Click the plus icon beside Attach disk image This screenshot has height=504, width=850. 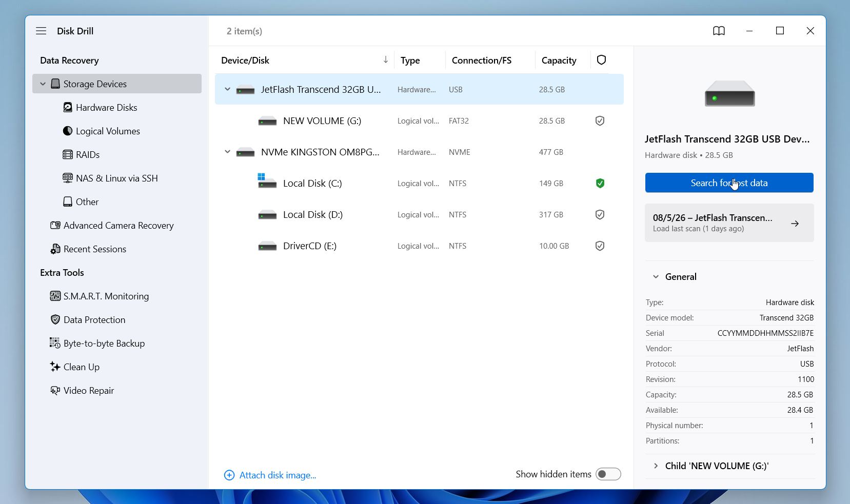(229, 475)
